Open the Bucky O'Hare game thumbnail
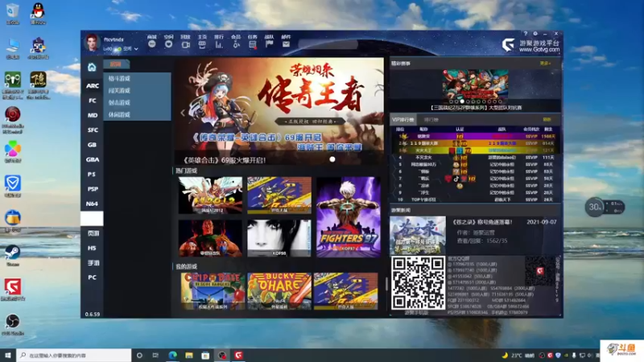The image size is (644, 362). pos(279,291)
